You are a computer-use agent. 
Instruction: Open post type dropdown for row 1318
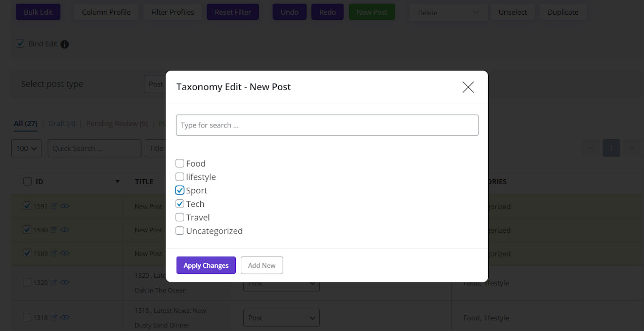(281, 318)
